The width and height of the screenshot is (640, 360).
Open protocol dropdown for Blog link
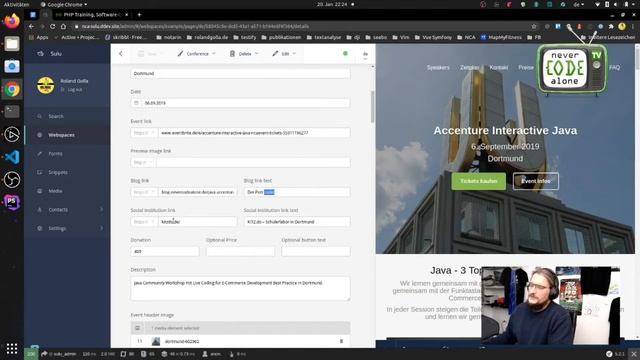[144, 192]
